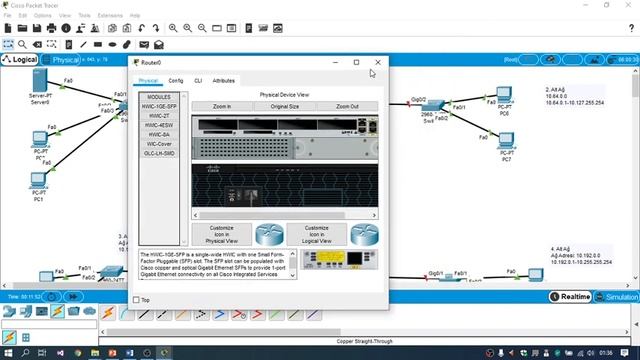This screenshot has height=360, width=640.
Task: Click Original Size button
Action: point(284,106)
